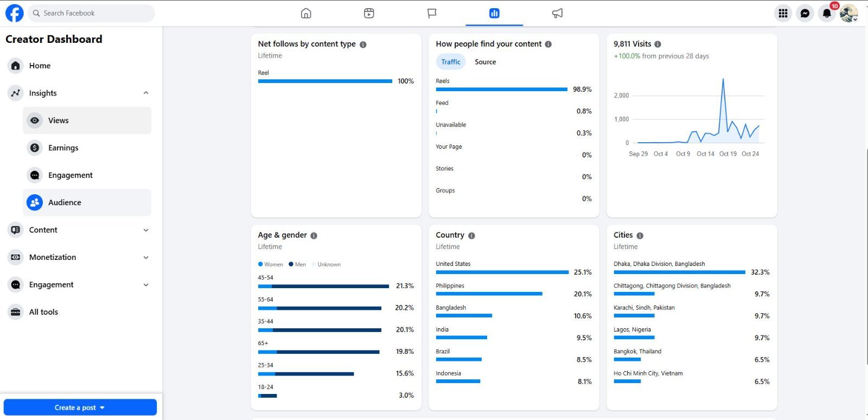The image size is (868, 420).
Task: Open the Create a post dropdown button
Action: pyautogui.click(x=80, y=408)
